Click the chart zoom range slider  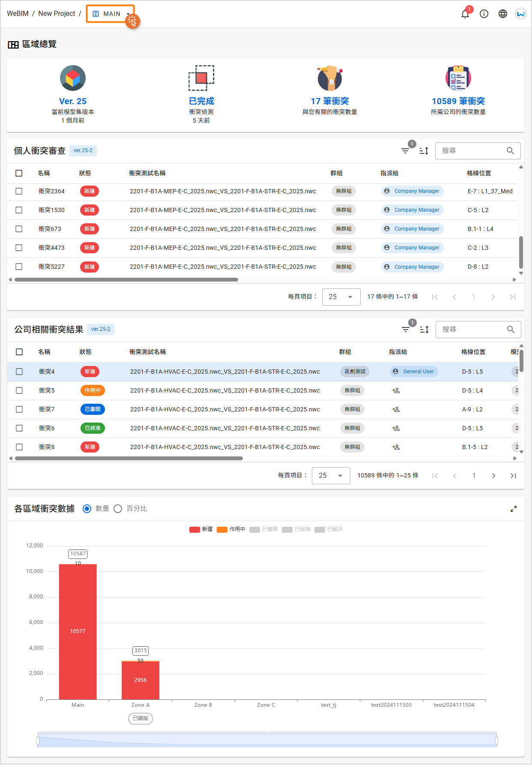point(267,740)
